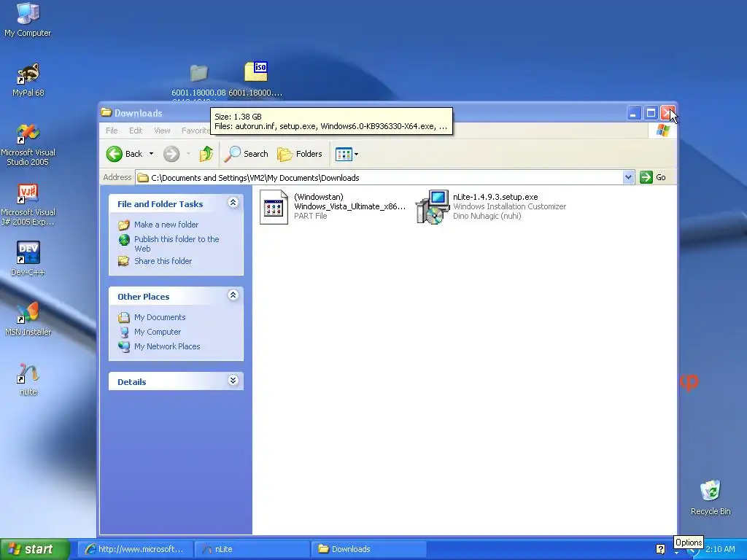Select the Windows_Vista_Ultimate PART file icon
Image resolution: width=747 pixels, height=560 pixels.
click(274, 207)
